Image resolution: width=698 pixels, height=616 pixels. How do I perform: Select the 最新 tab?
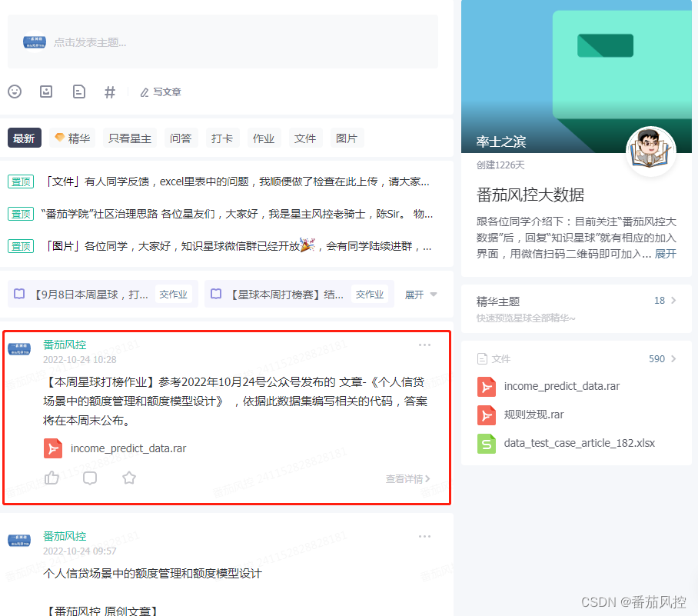pyautogui.click(x=24, y=138)
